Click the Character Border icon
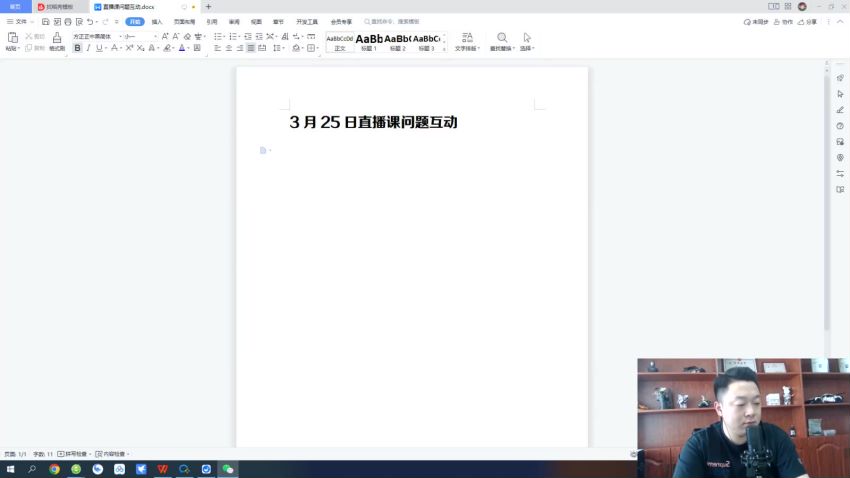Screen dimensions: 850x478 (x=197, y=48)
